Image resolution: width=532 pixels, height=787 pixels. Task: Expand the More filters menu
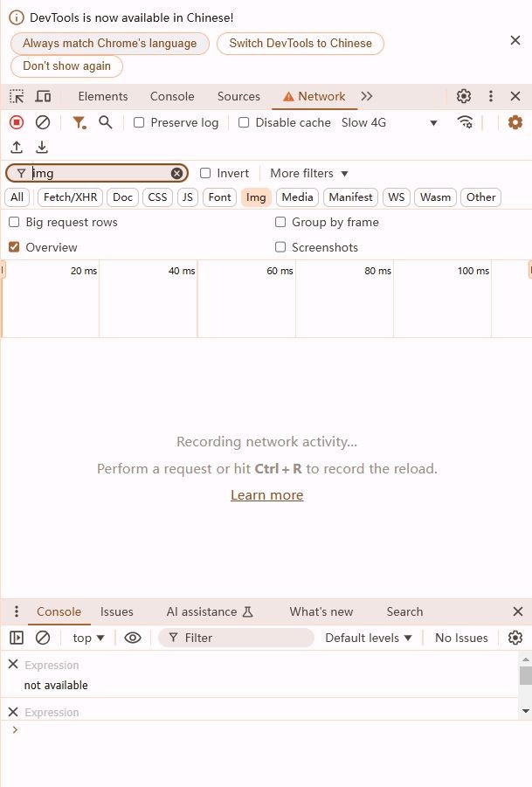308,173
